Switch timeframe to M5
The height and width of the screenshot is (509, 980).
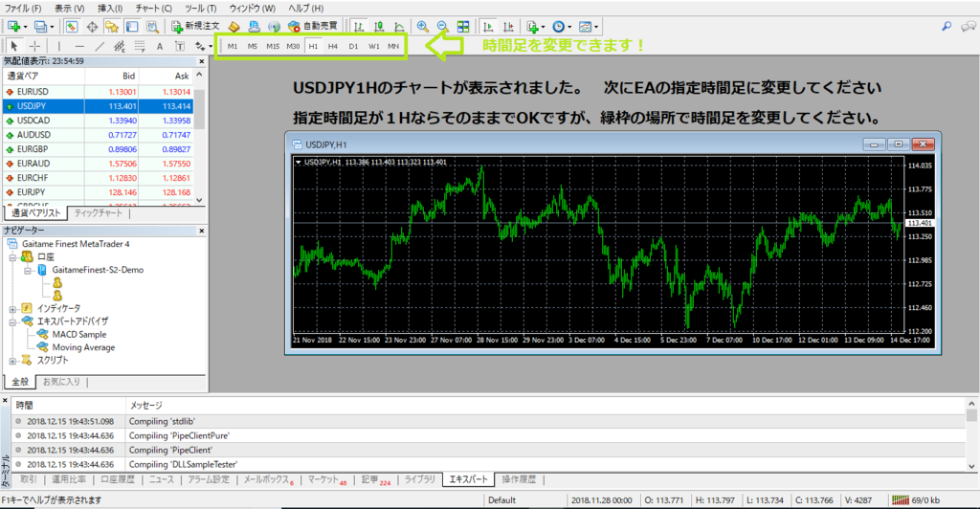tap(253, 46)
